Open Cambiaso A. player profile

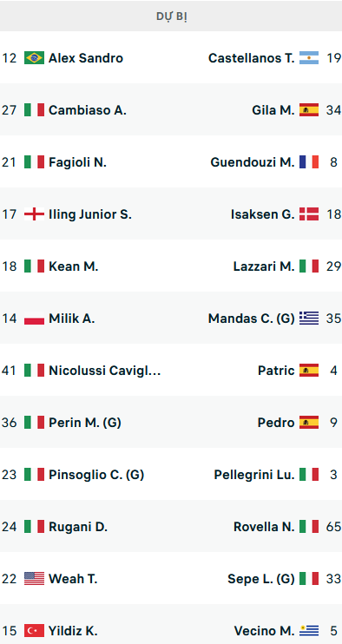[x=88, y=110]
